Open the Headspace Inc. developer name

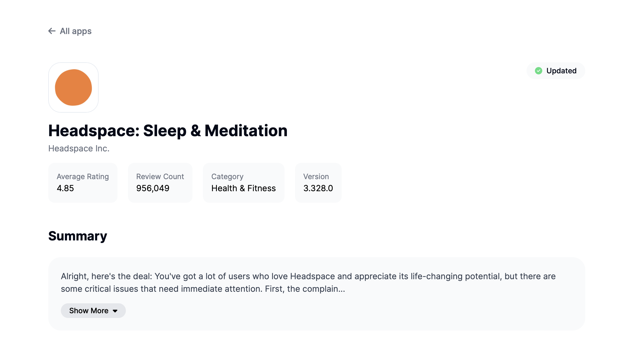pos(79,148)
